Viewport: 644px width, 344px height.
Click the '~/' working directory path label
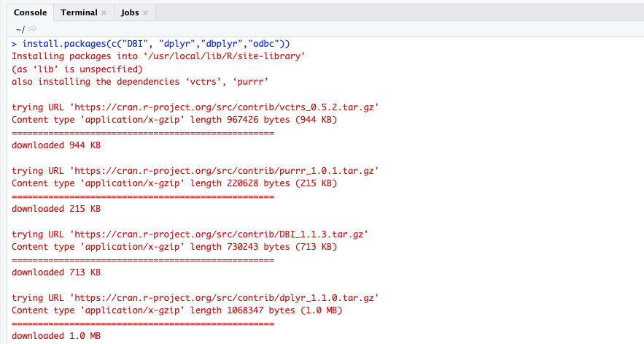click(x=20, y=29)
